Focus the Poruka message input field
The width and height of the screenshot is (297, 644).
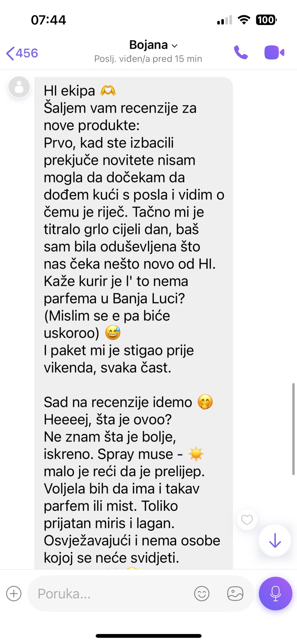pyautogui.click(x=109, y=593)
